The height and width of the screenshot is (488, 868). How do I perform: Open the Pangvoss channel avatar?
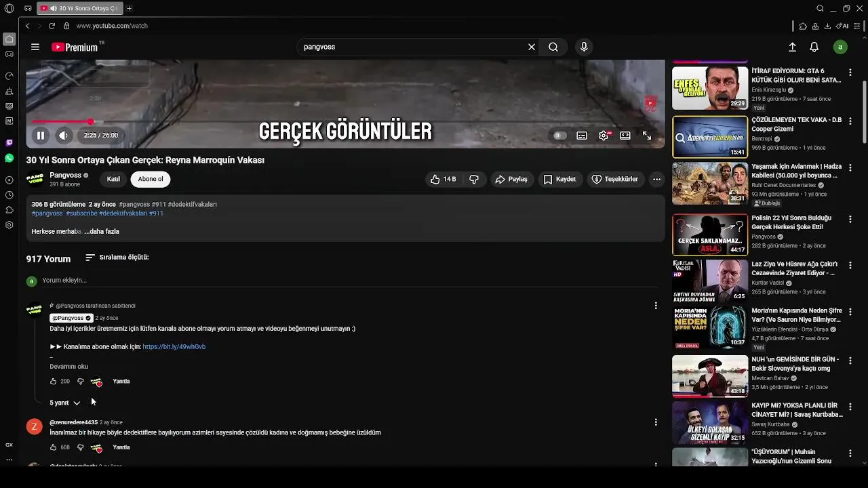pyautogui.click(x=35, y=179)
